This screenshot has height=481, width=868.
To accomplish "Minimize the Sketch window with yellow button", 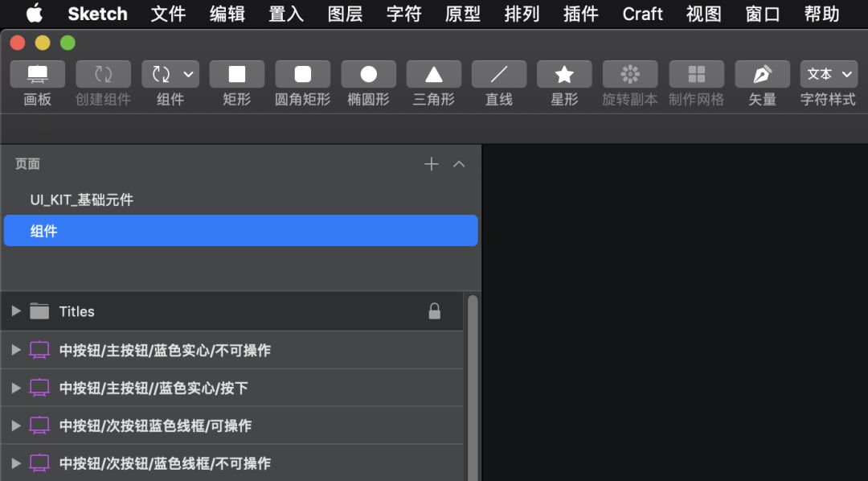I will click(43, 43).
